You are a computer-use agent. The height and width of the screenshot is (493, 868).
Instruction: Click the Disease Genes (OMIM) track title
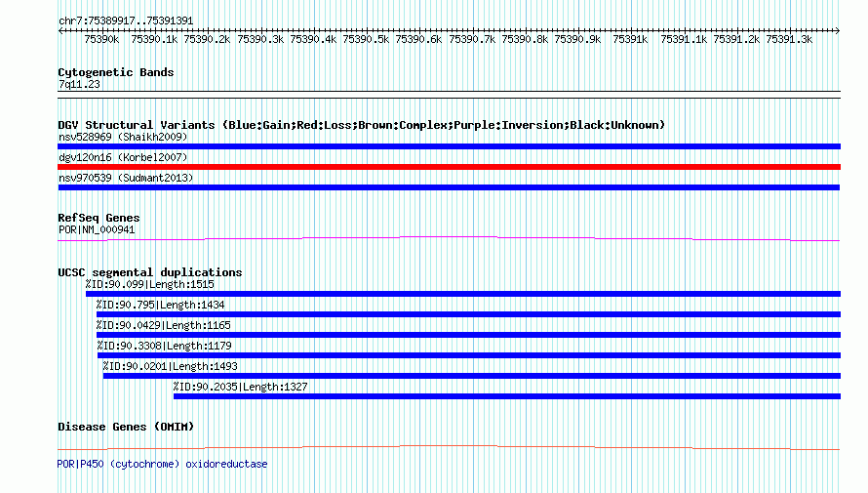click(126, 427)
